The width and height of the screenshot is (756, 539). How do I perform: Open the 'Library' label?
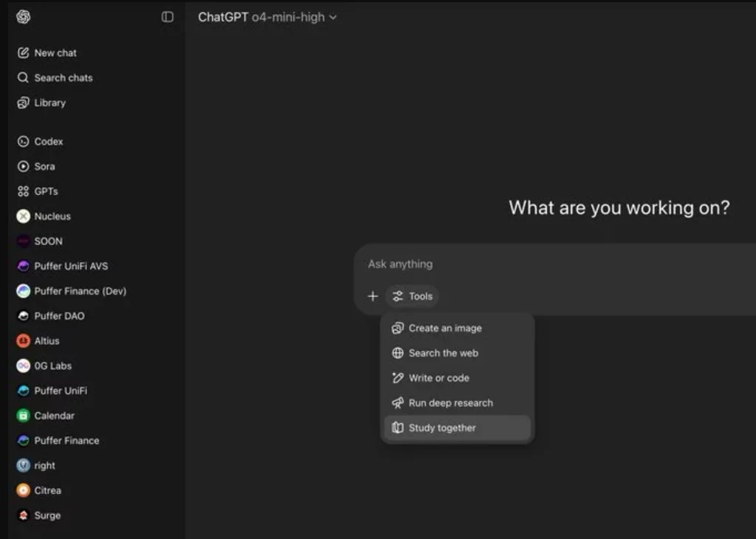coord(50,103)
